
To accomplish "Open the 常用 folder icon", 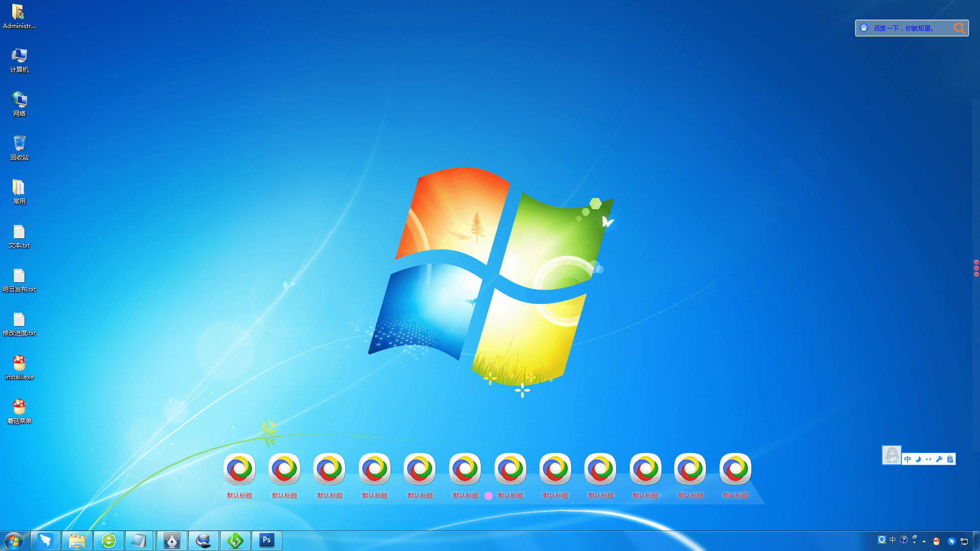I will tap(19, 192).
